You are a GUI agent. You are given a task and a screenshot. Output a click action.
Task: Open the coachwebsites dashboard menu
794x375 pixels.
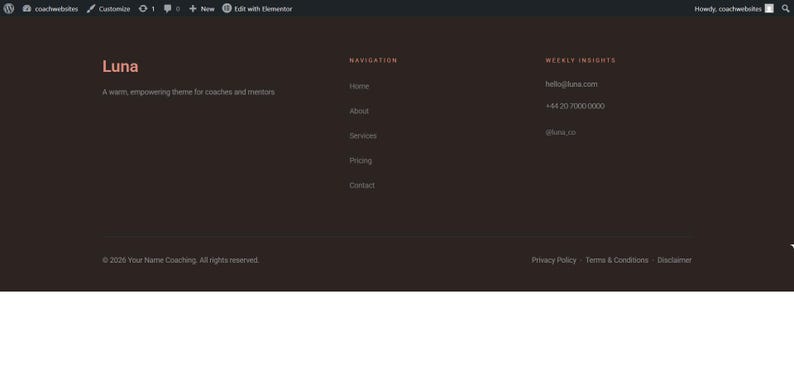(x=50, y=9)
